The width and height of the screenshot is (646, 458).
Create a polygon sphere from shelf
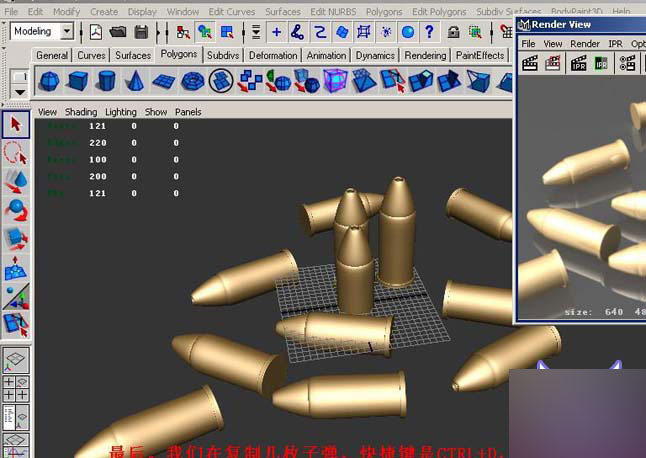point(49,81)
